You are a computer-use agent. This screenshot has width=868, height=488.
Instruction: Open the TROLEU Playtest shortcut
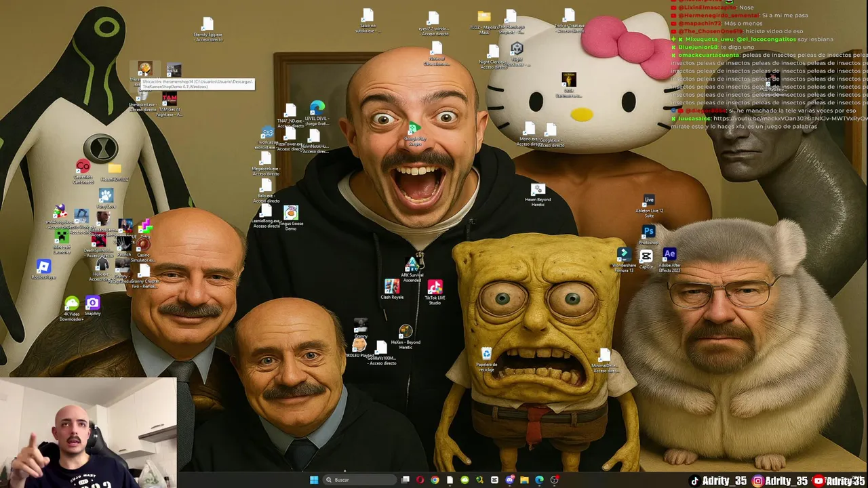point(360,348)
